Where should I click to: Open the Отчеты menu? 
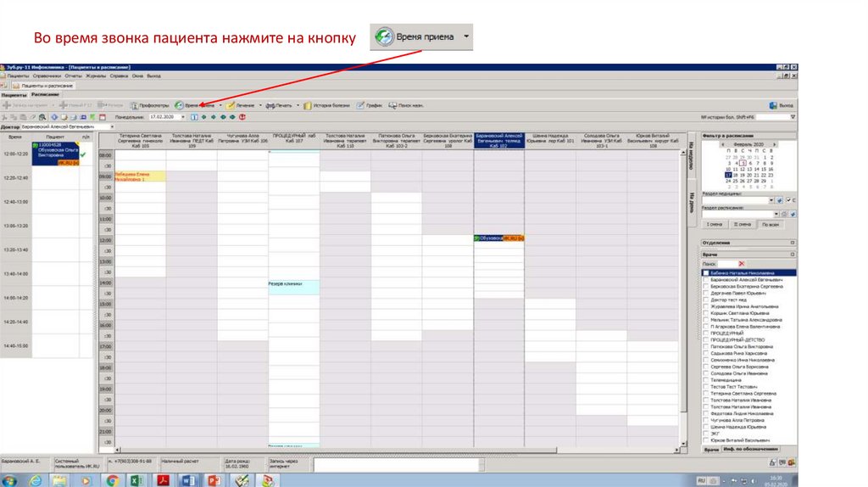(73, 76)
